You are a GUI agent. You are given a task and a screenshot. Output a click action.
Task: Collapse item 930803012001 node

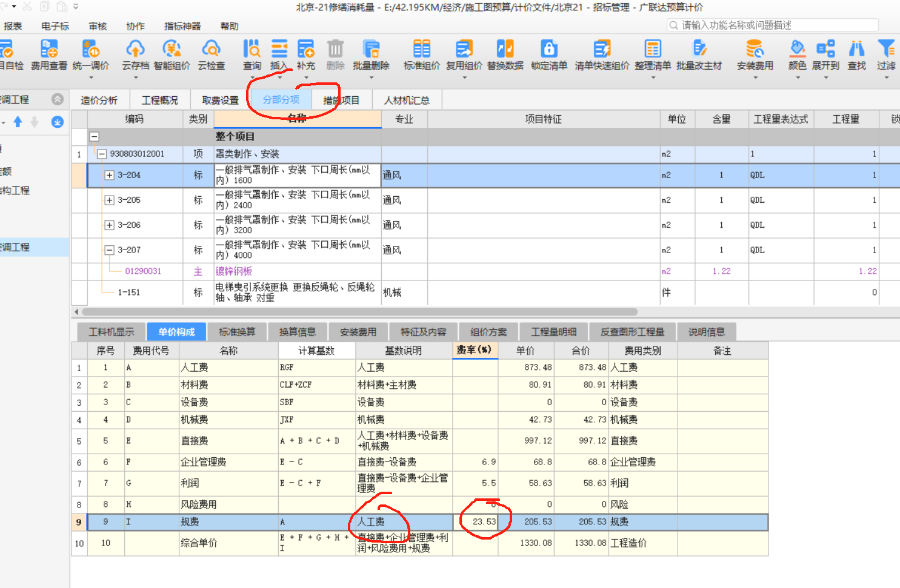coord(102,154)
